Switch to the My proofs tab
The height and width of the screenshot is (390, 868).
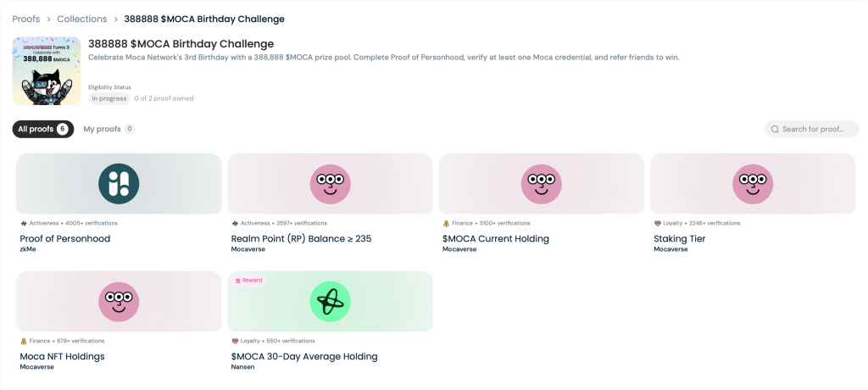point(102,129)
